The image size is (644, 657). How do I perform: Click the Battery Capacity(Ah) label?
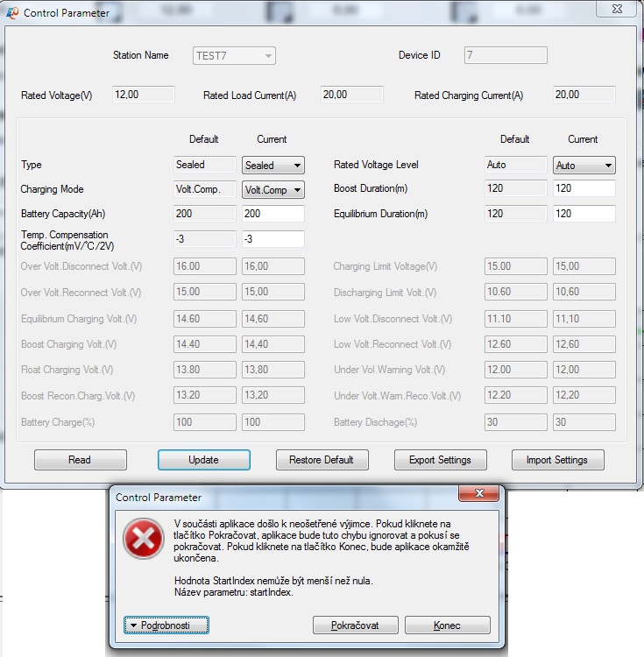coord(63,214)
